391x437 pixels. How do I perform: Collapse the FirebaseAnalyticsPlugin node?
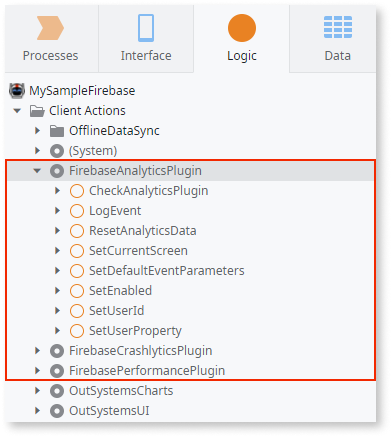[x=37, y=171]
